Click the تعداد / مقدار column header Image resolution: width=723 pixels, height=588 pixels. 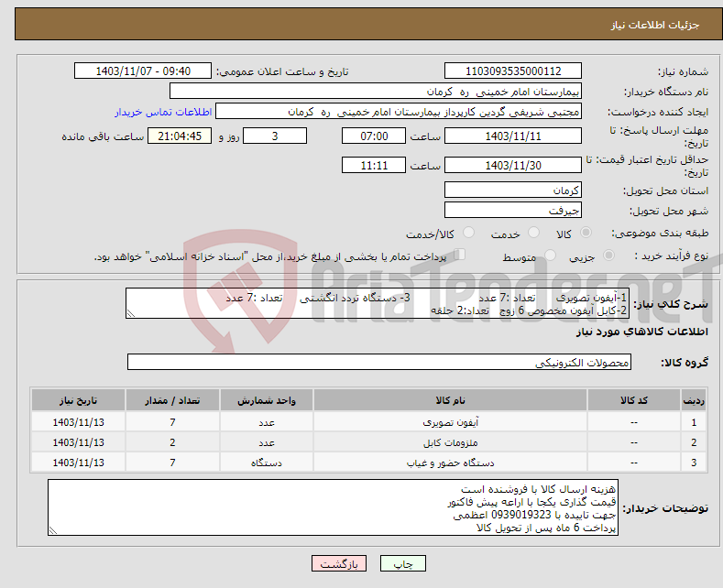click(172, 400)
